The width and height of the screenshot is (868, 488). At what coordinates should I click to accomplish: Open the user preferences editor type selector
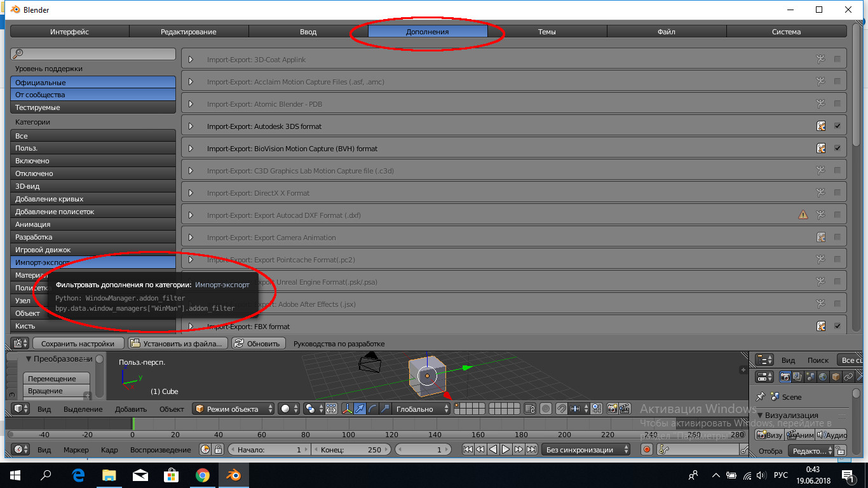click(x=21, y=343)
